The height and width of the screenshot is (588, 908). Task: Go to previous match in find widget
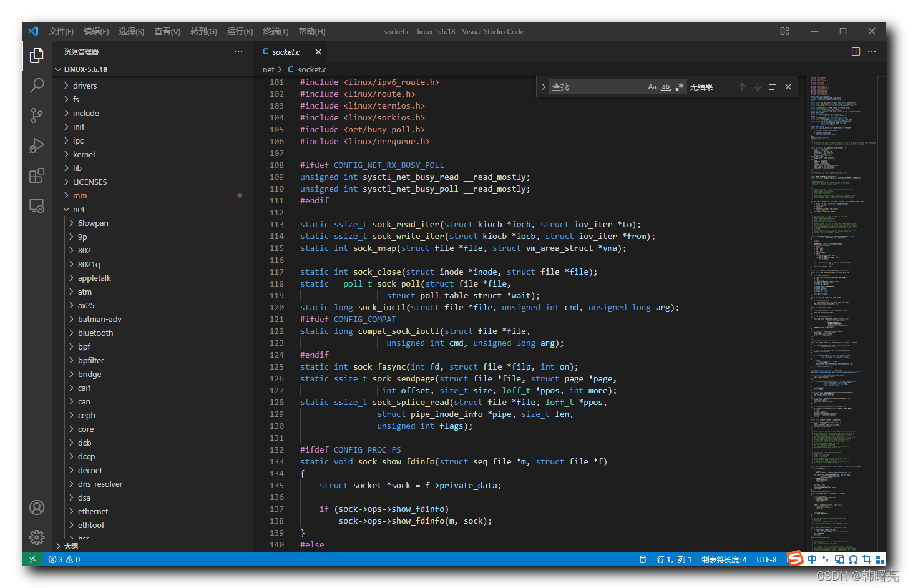[x=742, y=87]
